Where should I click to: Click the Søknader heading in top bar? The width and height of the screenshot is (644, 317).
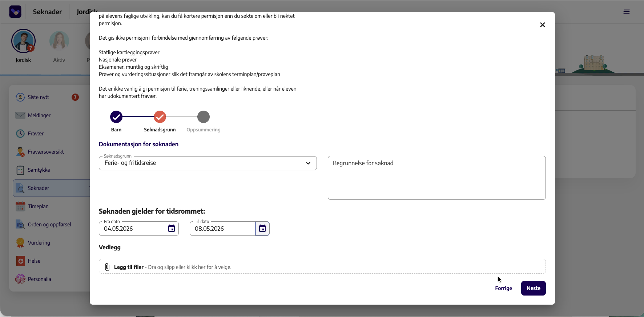(x=47, y=12)
